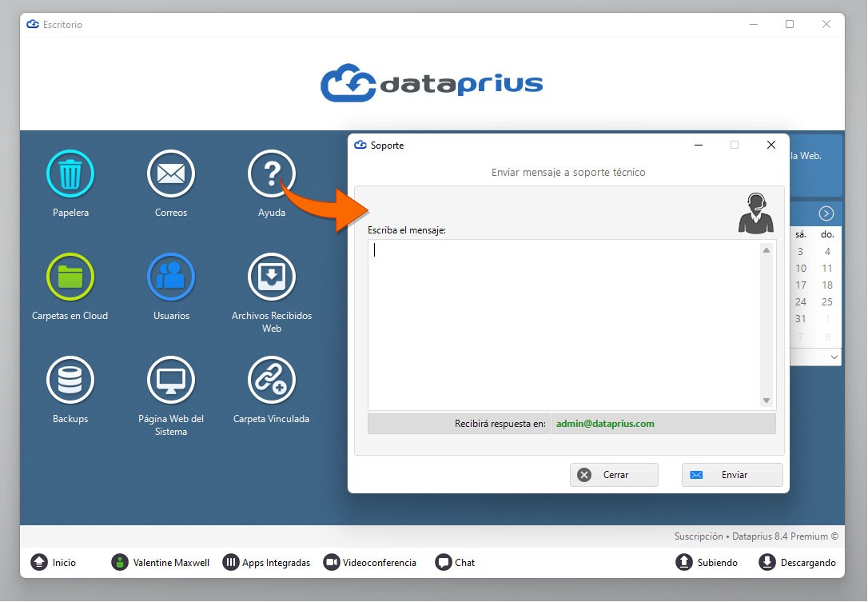Open Valentine Maxwell user profile
Screen dimensions: 868x602
tap(161, 563)
